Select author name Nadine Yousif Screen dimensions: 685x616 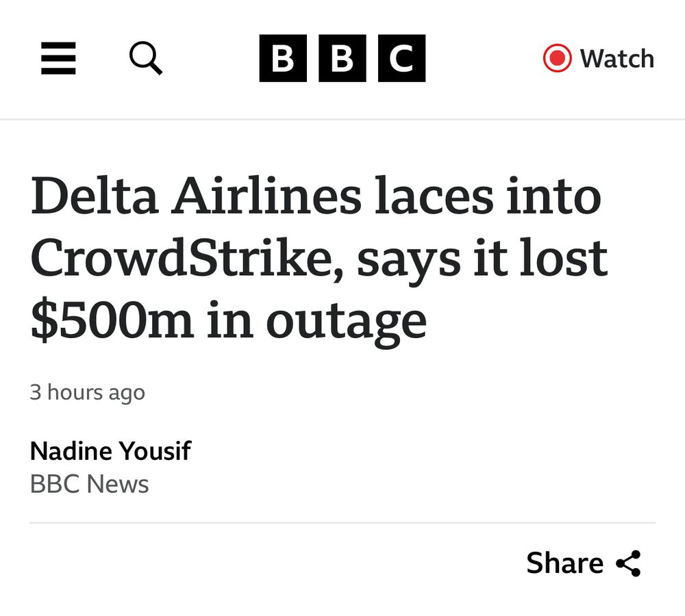coord(110,451)
